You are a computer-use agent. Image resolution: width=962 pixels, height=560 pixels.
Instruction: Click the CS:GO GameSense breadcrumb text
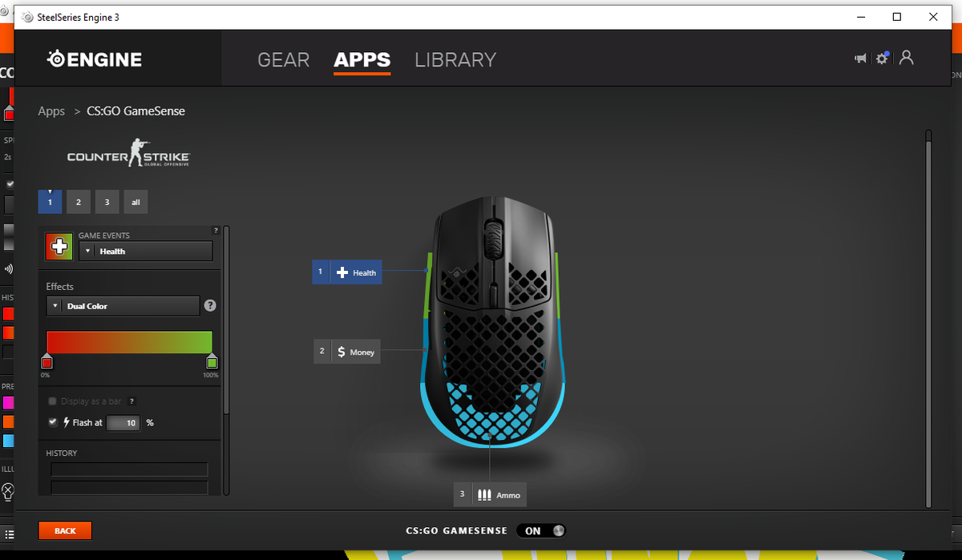click(135, 111)
